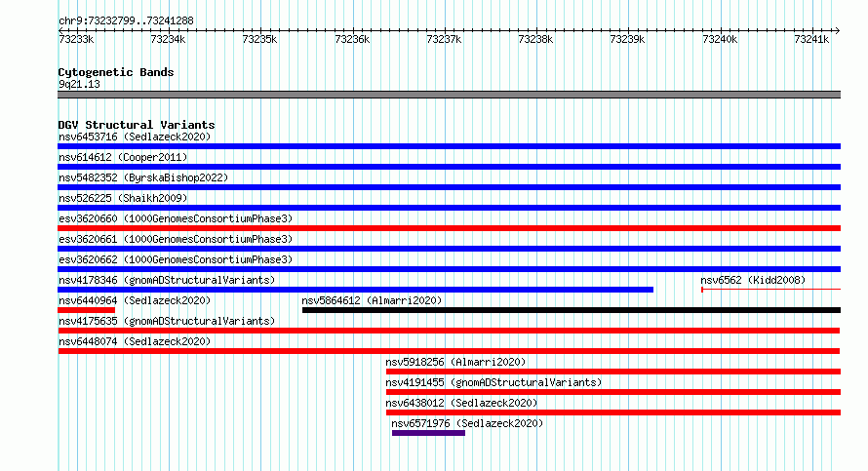
Task: Open nsv6440964 (Sedlazeck2020) label
Action: coord(135,300)
